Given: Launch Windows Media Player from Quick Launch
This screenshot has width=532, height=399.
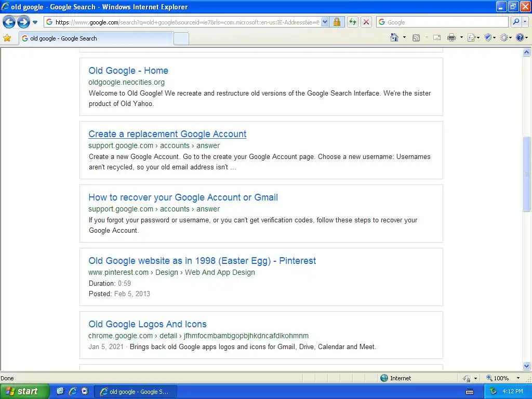Looking at the screenshot, I should point(85,391).
